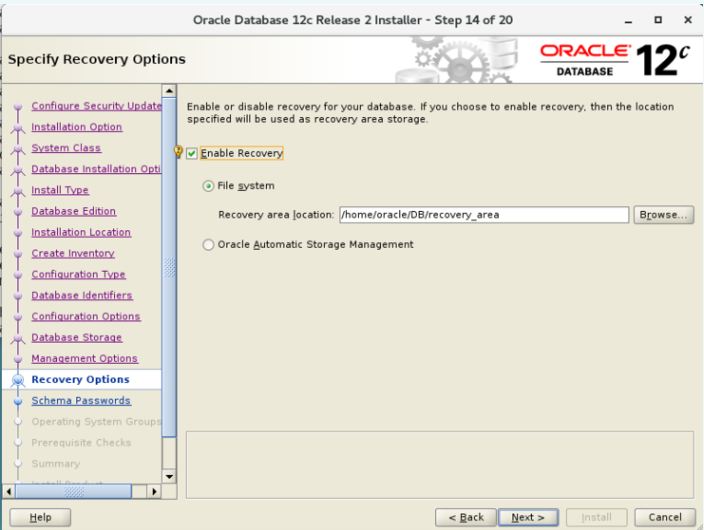
Task: Open the Installation Option step
Action: [x=77, y=127]
